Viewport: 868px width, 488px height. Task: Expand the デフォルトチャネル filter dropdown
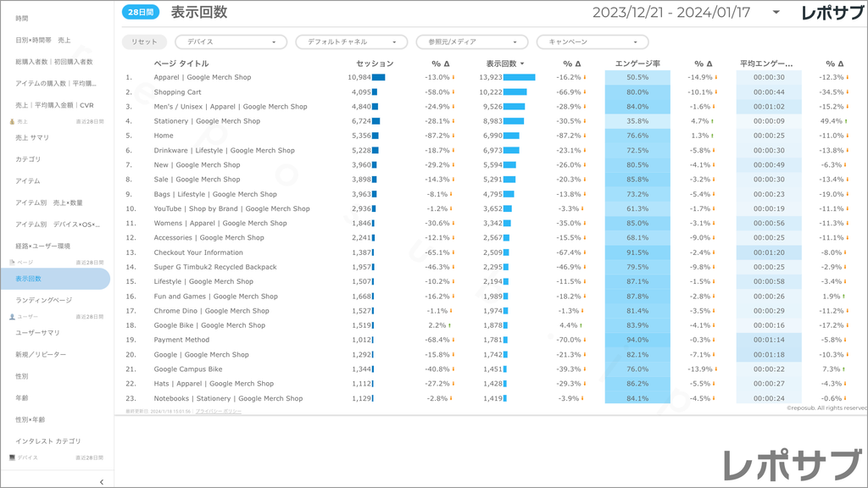351,42
